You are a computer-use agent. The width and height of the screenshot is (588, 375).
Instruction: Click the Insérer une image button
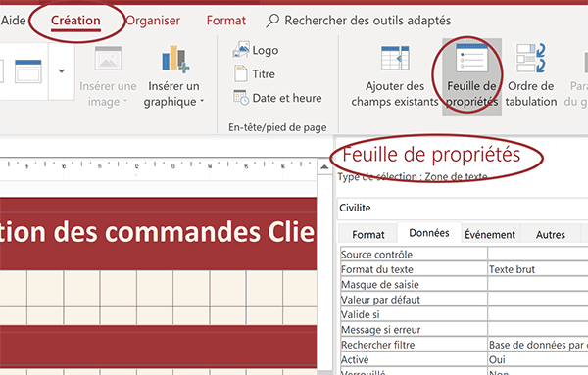coord(108,76)
